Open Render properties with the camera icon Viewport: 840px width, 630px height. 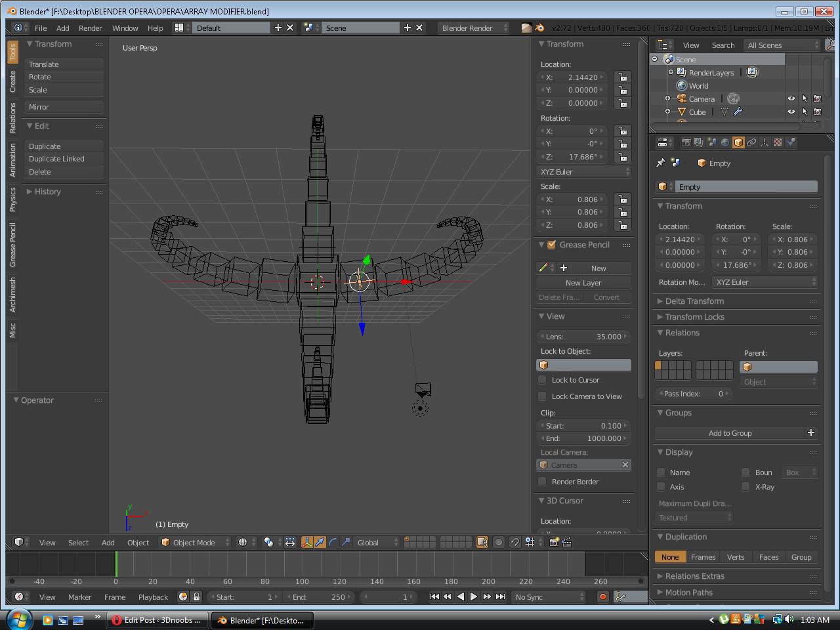point(686,142)
